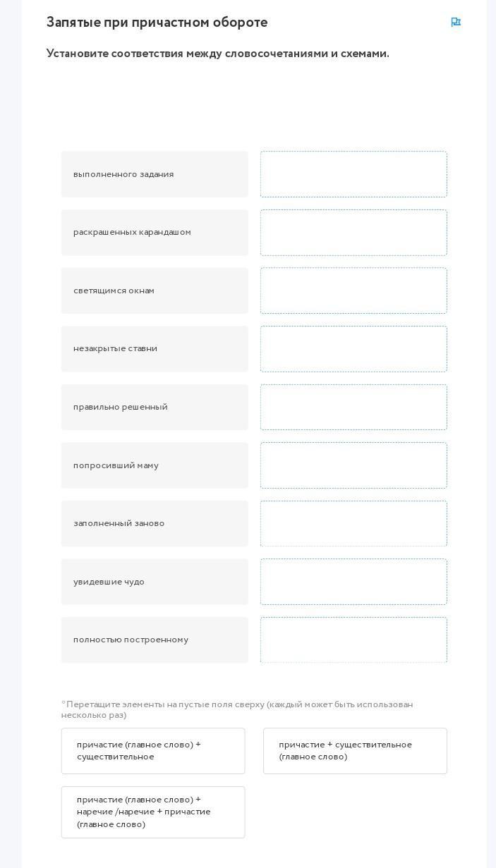The image size is (496, 868).
Task: Select the «светящимся окнам» phrase card
Action: [155, 291]
